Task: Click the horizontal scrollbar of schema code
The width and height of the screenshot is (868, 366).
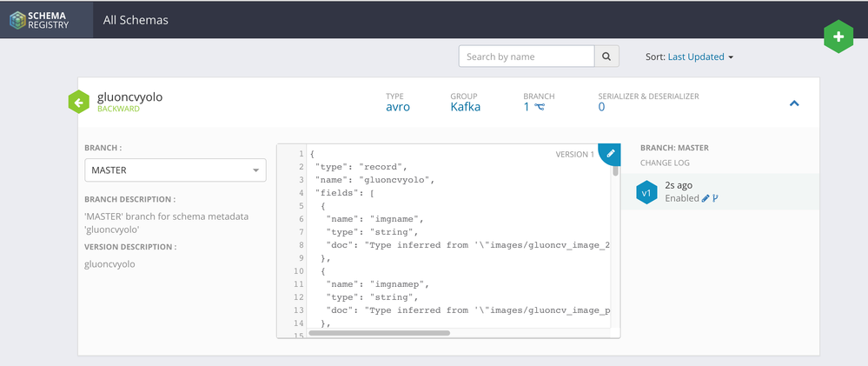Action: [x=379, y=332]
